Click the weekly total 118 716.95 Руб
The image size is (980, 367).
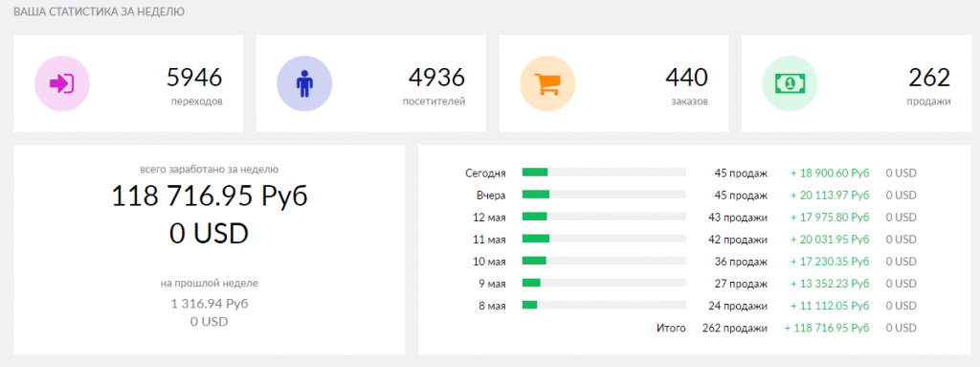210,196
